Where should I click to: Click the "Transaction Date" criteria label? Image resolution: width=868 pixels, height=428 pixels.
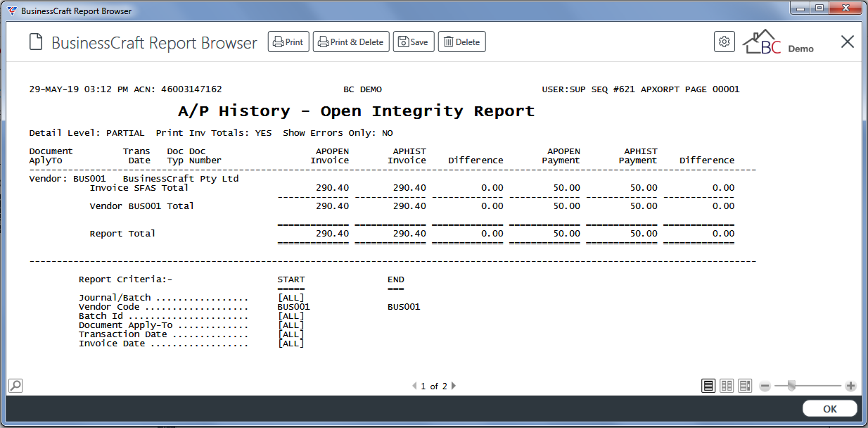pos(122,334)
